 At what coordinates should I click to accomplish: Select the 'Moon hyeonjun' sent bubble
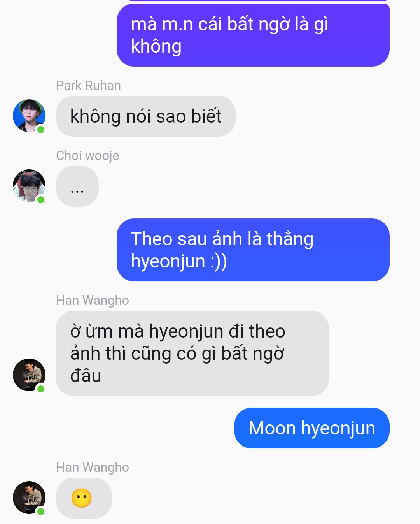tap(312, 428)
